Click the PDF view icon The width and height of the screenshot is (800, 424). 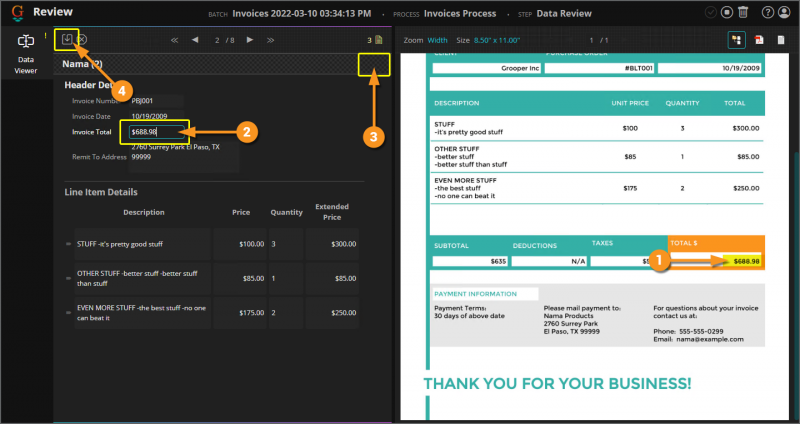(x=759, y=40)
